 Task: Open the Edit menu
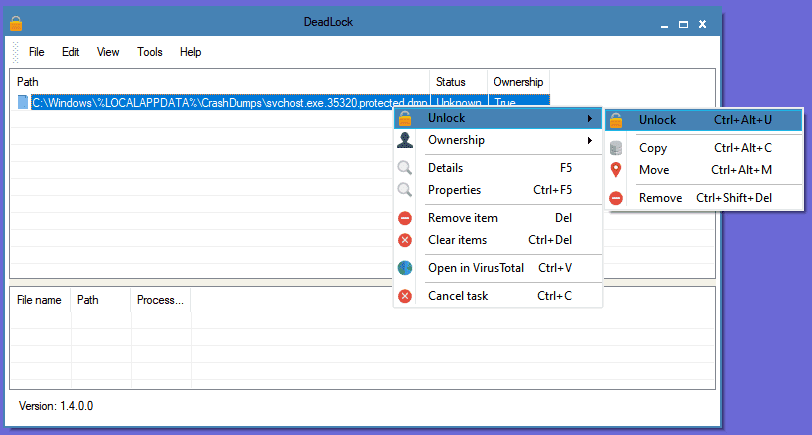coord(70,52)
